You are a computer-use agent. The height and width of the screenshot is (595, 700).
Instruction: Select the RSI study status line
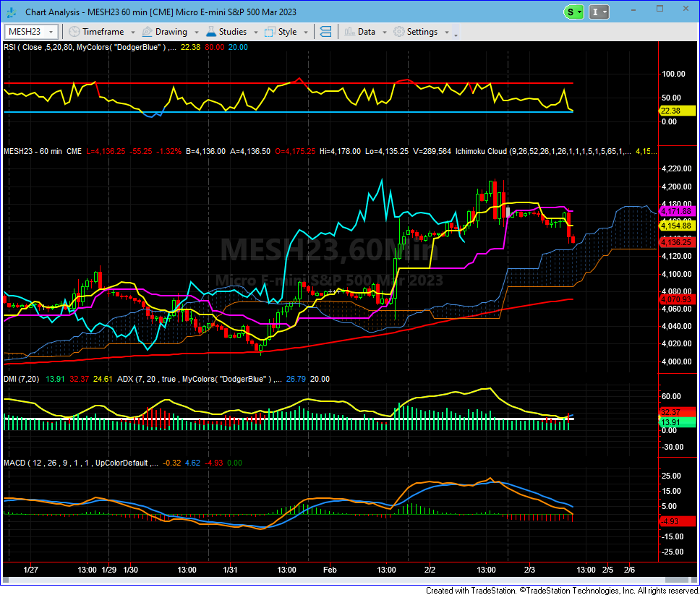[125, 47]
